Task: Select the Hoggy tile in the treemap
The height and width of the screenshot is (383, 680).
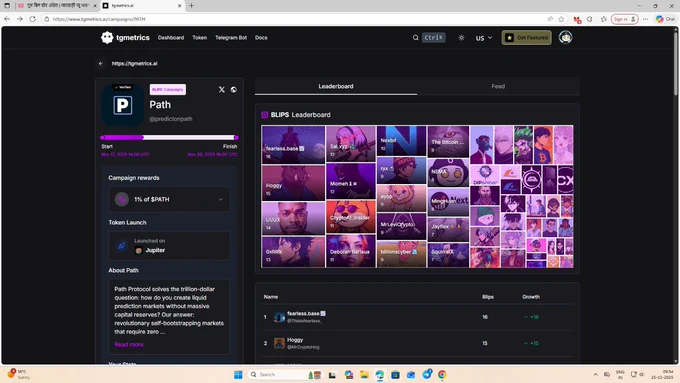Action: pyautogui.click(x=293, y=183)
